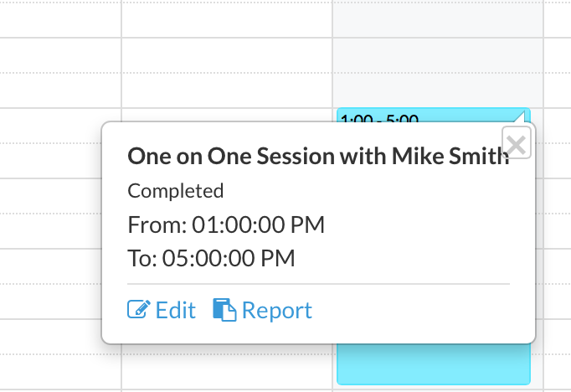Click the Completed status text
571x392 pixels.
pos(176,191)
